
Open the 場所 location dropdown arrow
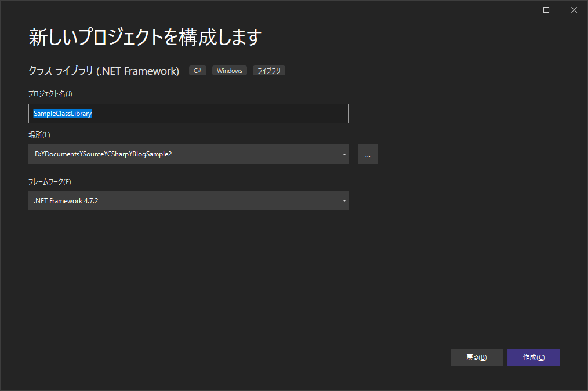344,154
